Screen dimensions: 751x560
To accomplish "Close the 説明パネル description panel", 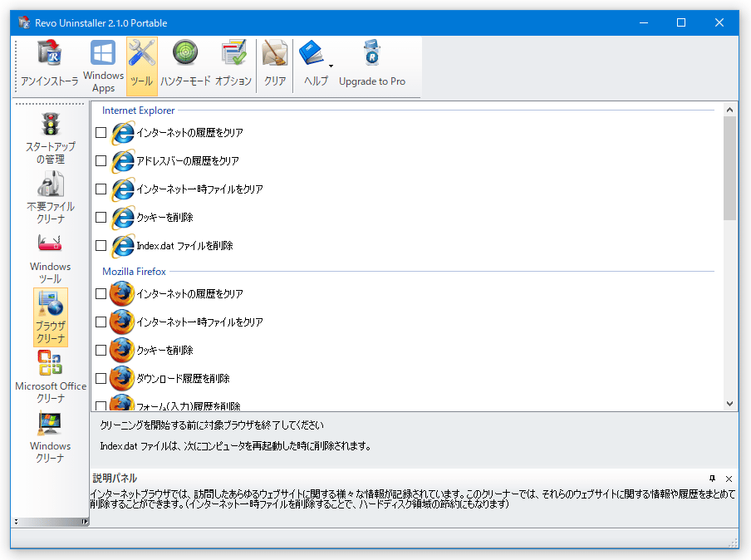I will (x=729, y=479).
